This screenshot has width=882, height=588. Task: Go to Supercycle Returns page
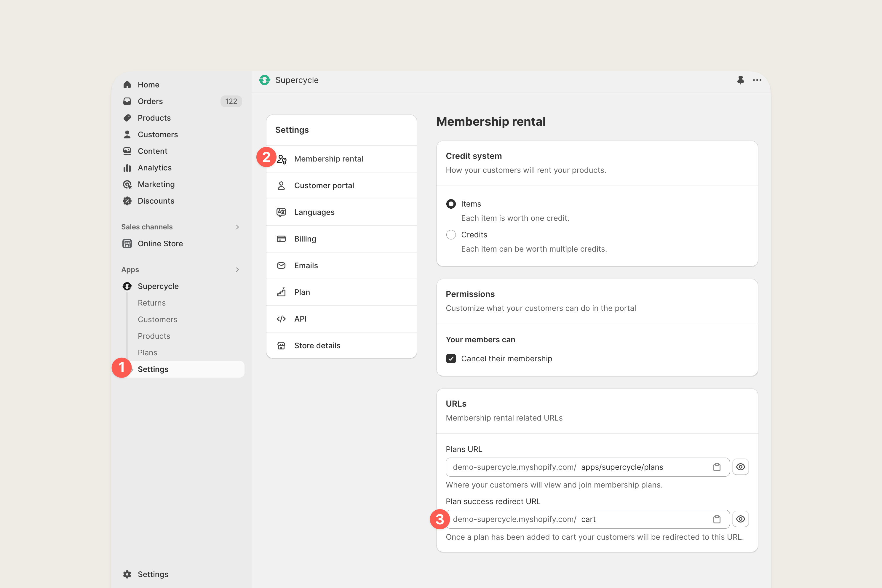click(151, 303)
